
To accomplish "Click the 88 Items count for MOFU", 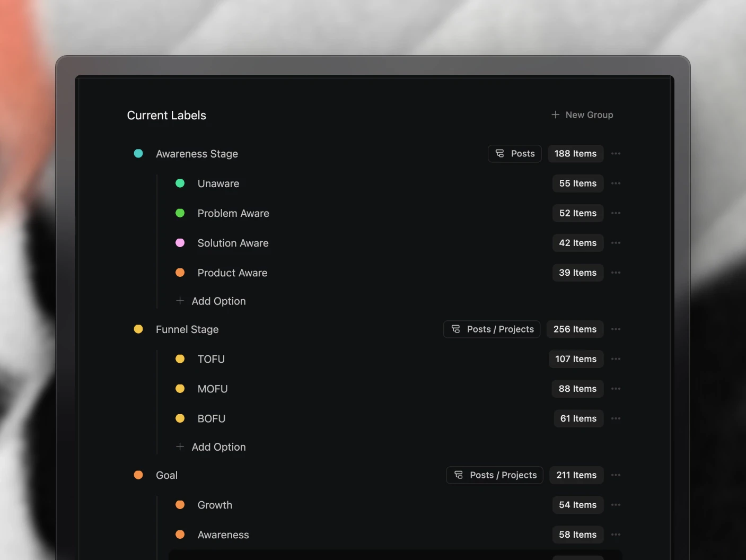I will [x=578, y=389].
